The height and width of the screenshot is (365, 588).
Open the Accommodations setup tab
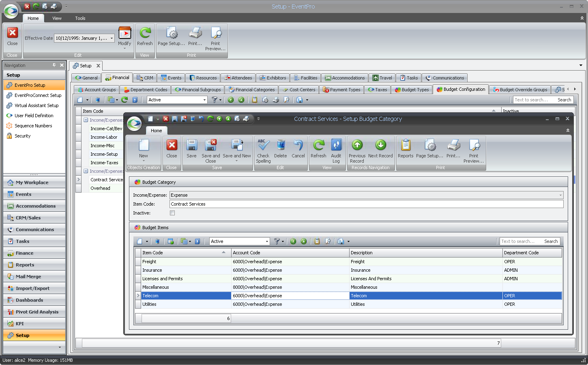pyautogui.click(x=345, y=78)
